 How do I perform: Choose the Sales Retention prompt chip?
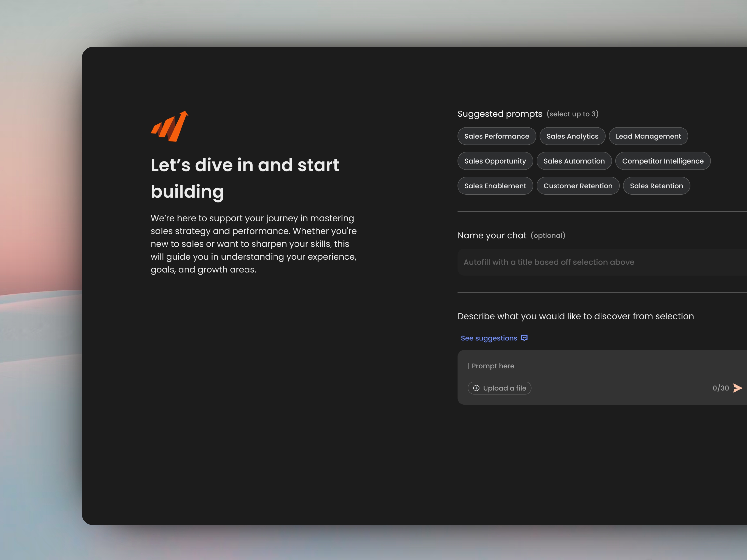coord(656,186)
